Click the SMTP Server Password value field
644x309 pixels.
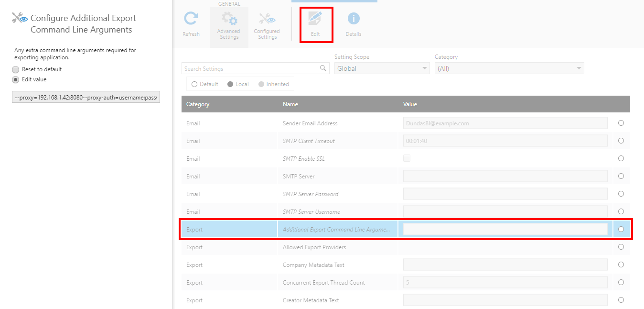[x=505, y=194]
